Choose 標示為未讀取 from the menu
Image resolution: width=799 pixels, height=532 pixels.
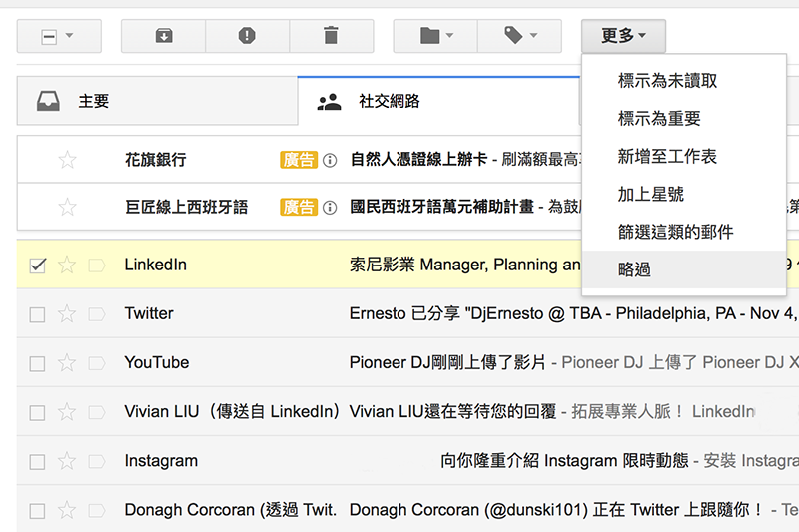pyautogui.click(x=667, y=81)
